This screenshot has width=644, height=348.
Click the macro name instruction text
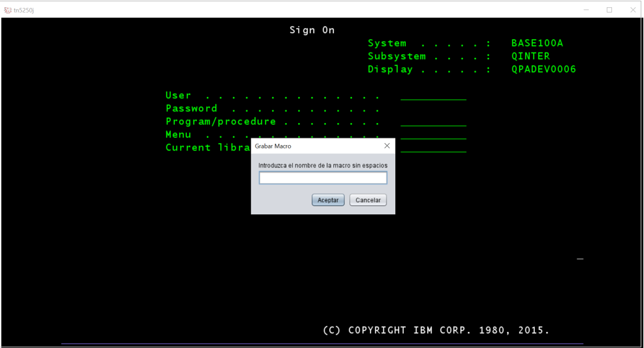323,165
